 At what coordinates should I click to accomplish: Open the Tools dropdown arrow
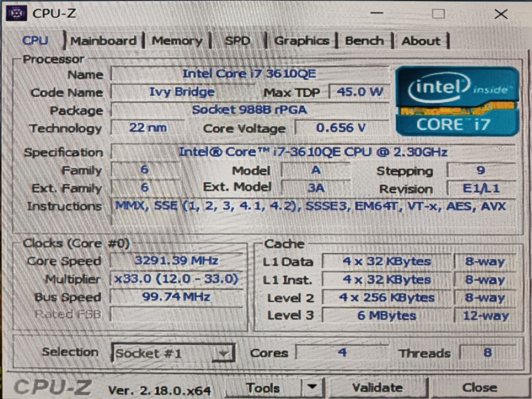tap(312, 387)
